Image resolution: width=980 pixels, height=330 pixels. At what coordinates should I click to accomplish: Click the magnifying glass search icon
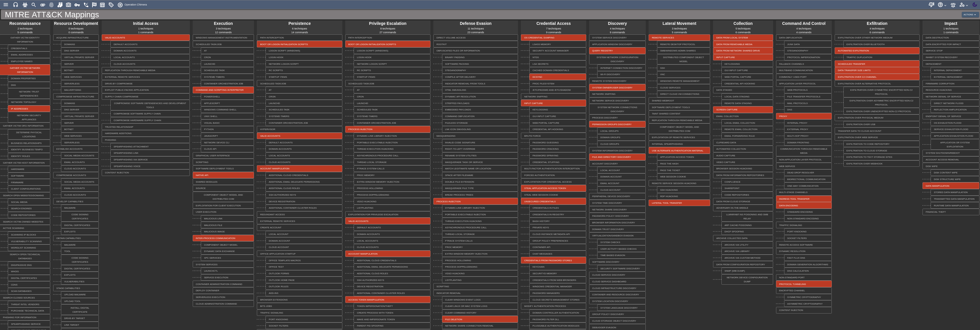pos(34,5)
